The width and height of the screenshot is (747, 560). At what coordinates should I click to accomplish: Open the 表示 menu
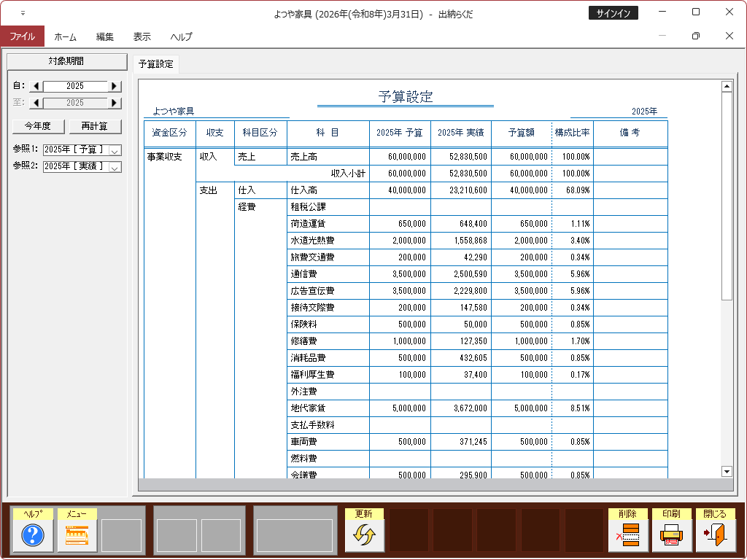coord(142,36)
